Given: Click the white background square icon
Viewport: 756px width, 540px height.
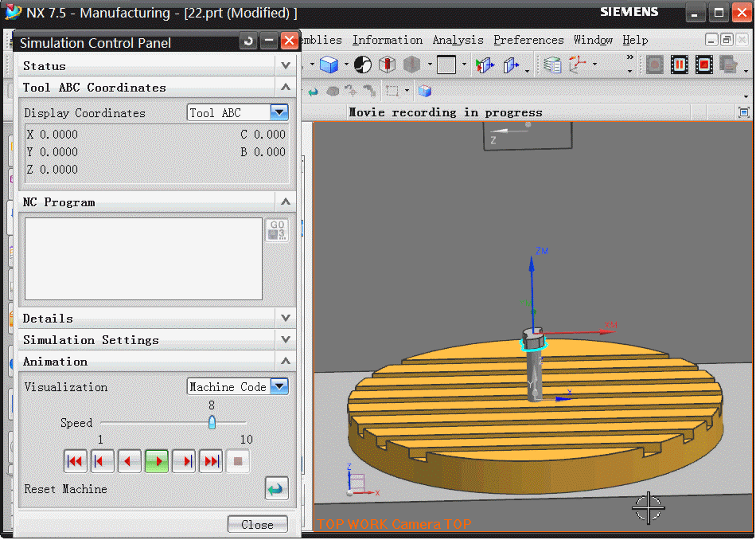Looking at the screenshot, I should (x=446, y=65).
